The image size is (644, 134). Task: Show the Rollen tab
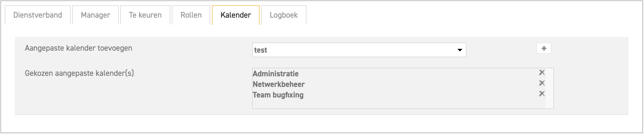191,15
